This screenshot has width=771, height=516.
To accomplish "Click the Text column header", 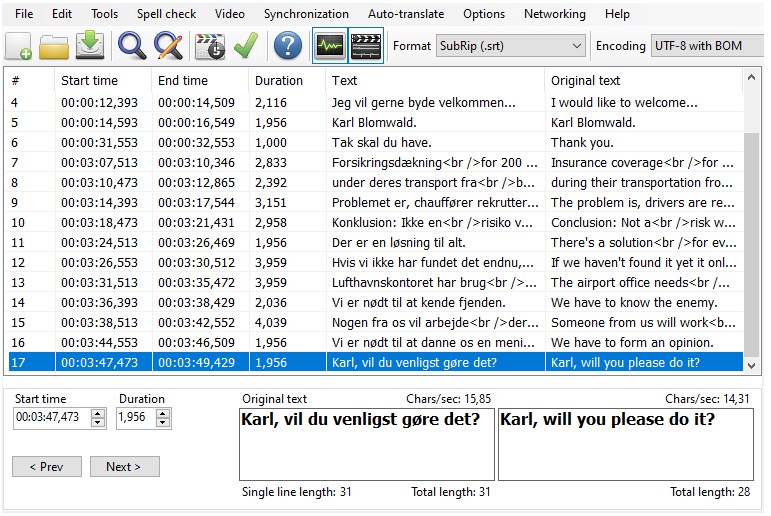I will point(435,80).
